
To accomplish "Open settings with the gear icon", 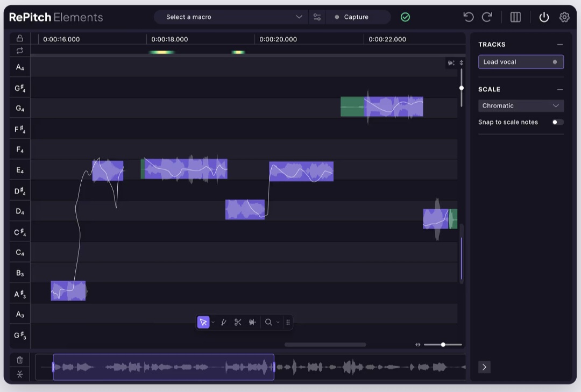I will (564, 17).
